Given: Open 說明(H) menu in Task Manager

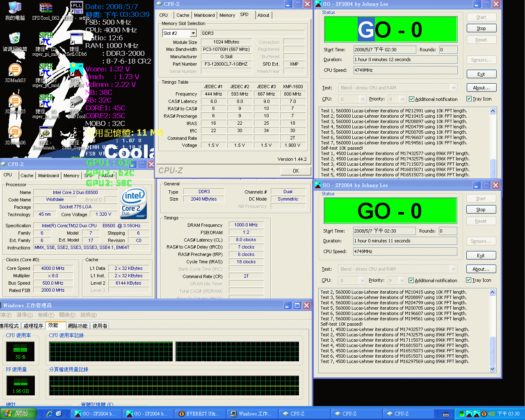Looking at the screenshot, I should (x=89, y=315).
